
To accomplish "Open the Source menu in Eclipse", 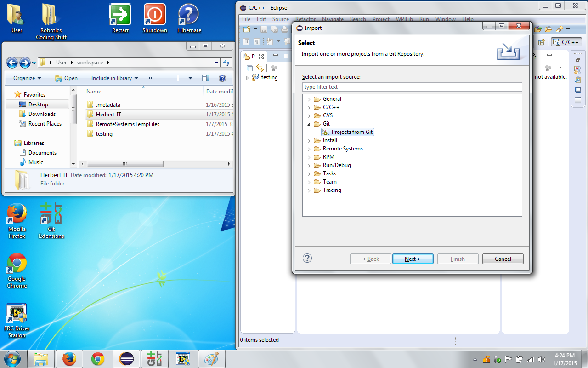I will tap(281, 19).
